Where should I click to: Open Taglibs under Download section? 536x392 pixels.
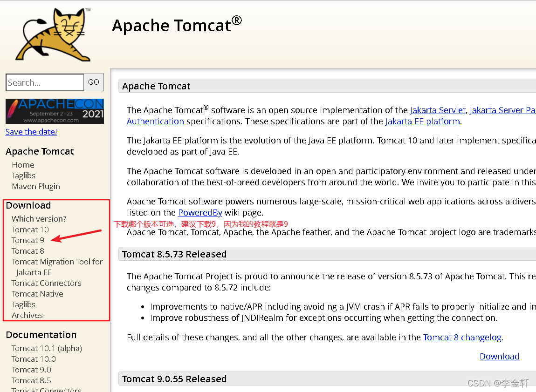[23, 304]
